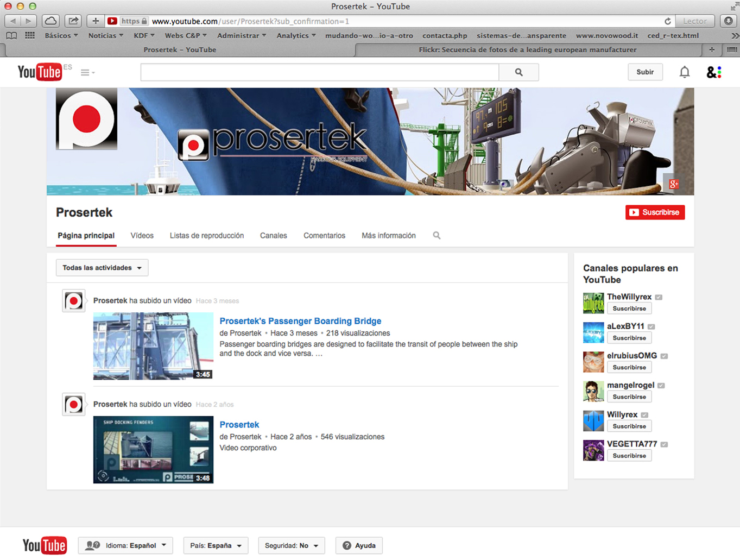The height and width of the screenshot is (560, 740).
Task: Open www.novowood.it bookmark
Action: [607, 36]
